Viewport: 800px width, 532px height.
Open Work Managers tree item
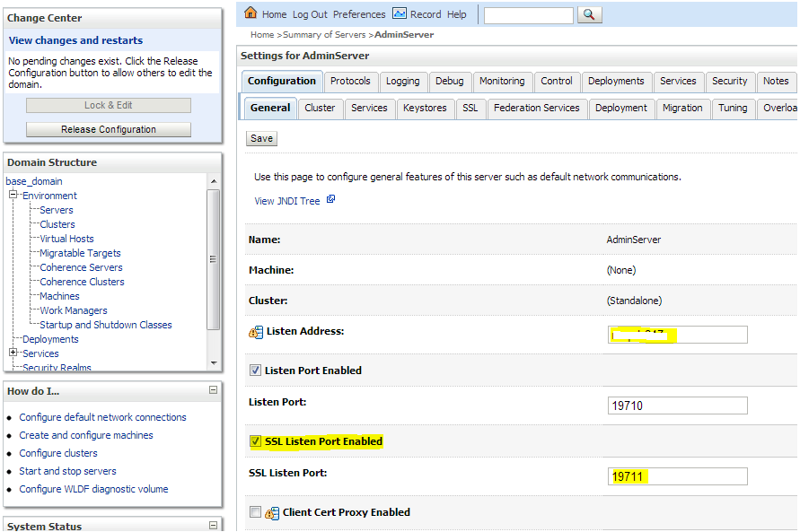[74, 310]
